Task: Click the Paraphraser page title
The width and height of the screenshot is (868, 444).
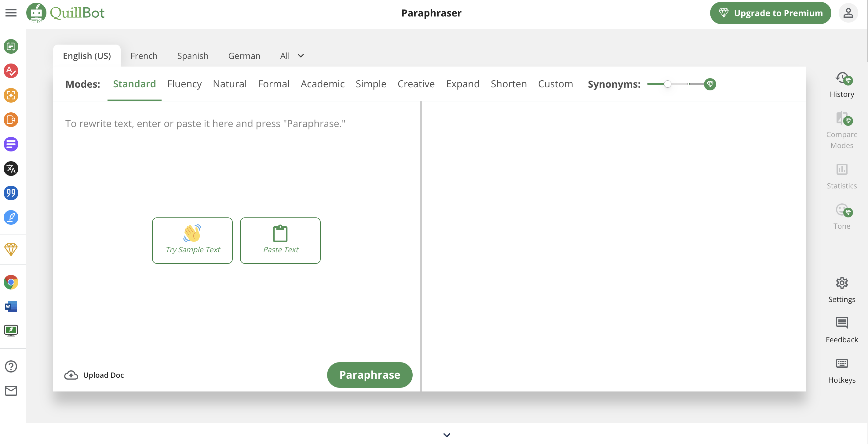Action: coord(431,13)
